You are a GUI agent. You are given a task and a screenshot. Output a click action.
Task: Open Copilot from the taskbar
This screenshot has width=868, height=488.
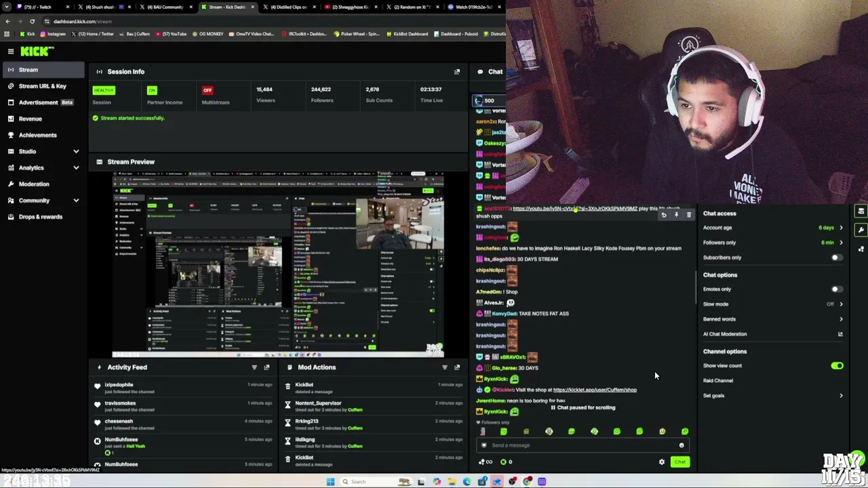click(437, 482)
